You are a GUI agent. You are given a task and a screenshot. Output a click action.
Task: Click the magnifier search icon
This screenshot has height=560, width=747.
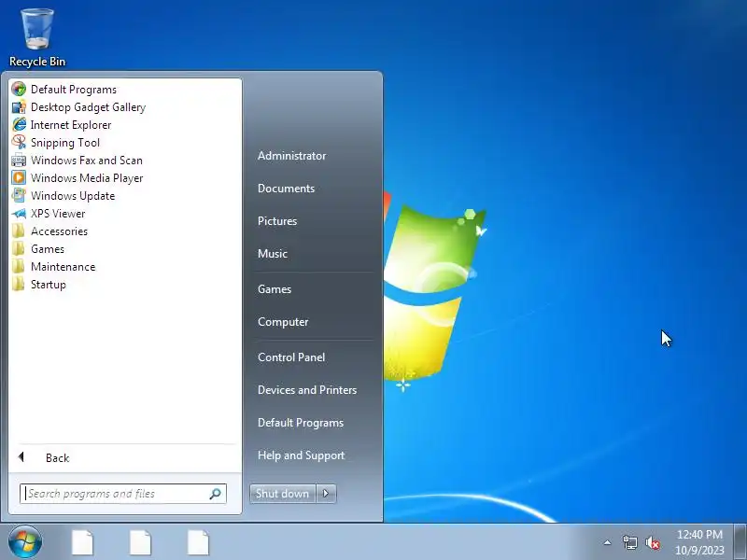(x=216, y=494)
